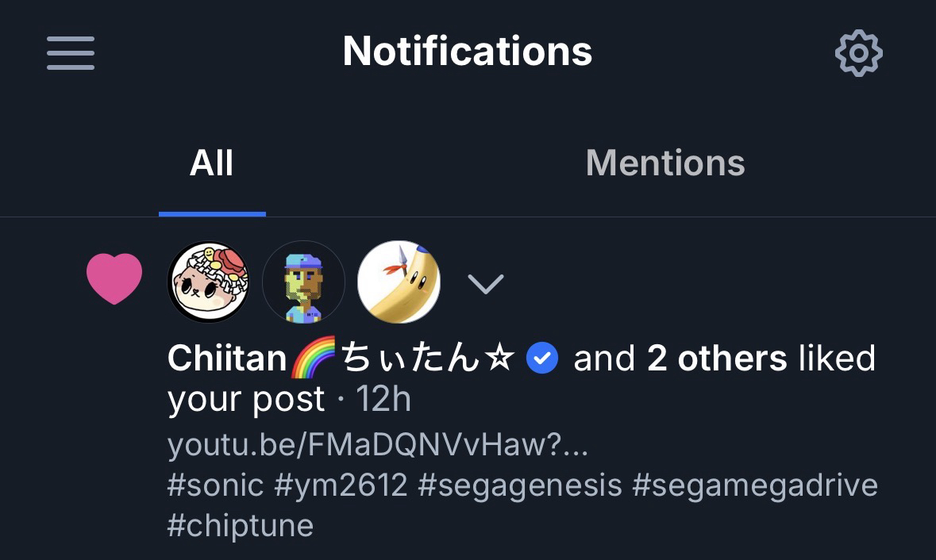Tap the #chiptune hashtag
The width and height of the screenshot is (936, 560).
tap(241, 524)
